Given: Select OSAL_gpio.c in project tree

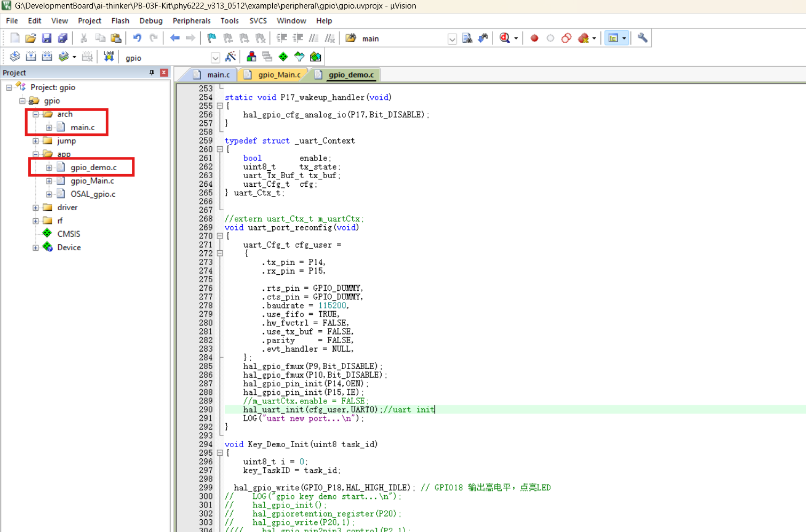Looking at the screenshot, I should click(93, 194).
